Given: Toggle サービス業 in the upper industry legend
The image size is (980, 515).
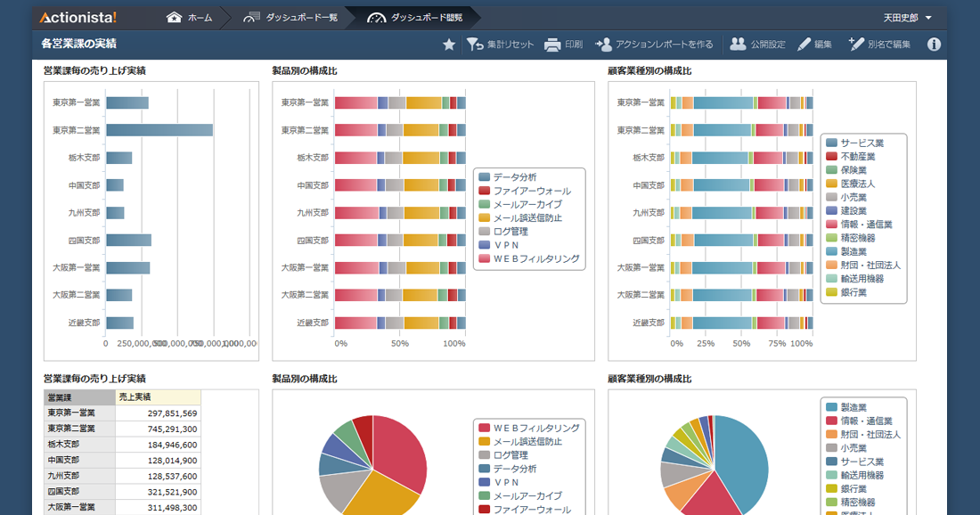Looking at the screenshot, I should 861,143.
